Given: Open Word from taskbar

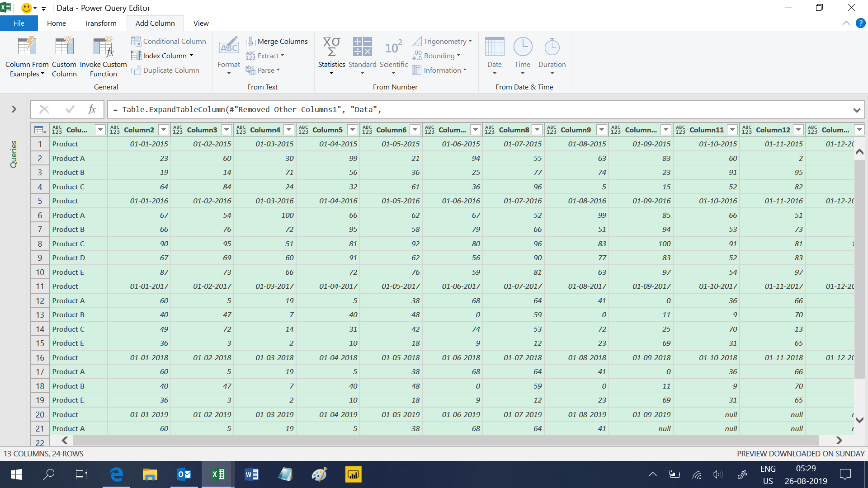Looking at the screenshot, I should point(252,474).
